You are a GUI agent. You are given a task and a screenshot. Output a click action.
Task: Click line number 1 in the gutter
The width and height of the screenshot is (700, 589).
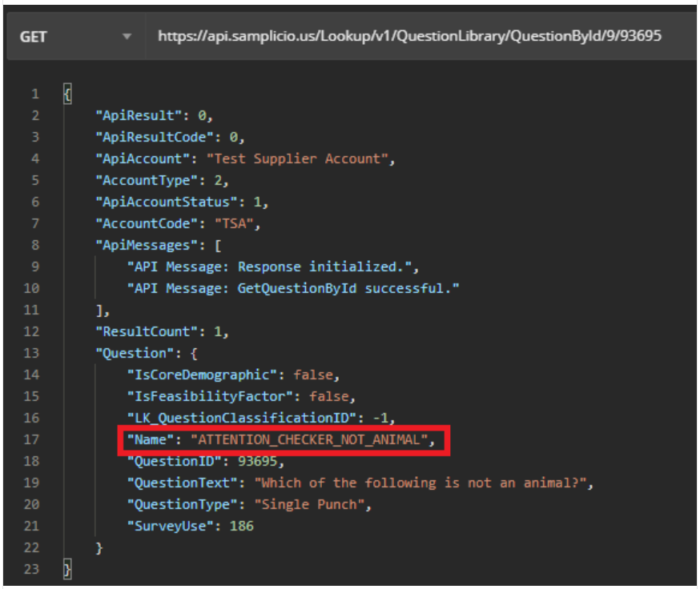point(34,94)
